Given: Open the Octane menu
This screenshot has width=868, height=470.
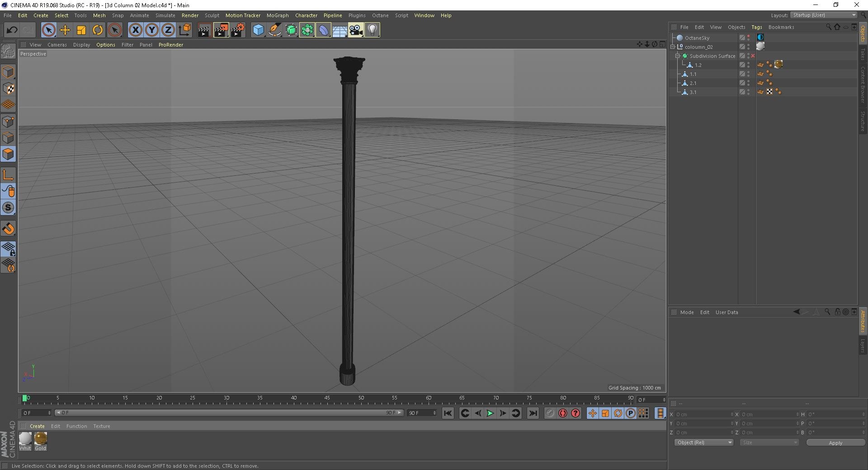Looking at the screenshot, I should click(x=380, y=15).
